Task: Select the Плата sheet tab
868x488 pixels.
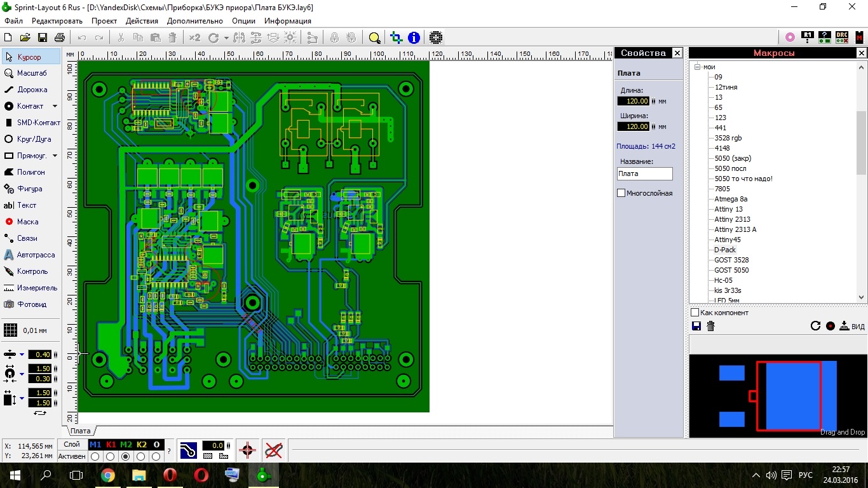Action: click(x=79, y=430)
